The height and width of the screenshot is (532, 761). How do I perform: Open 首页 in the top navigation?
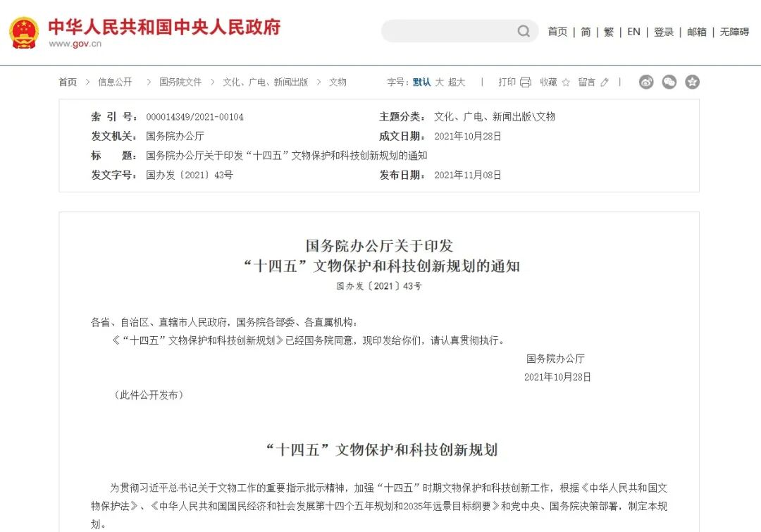click(x=557, y=32)
